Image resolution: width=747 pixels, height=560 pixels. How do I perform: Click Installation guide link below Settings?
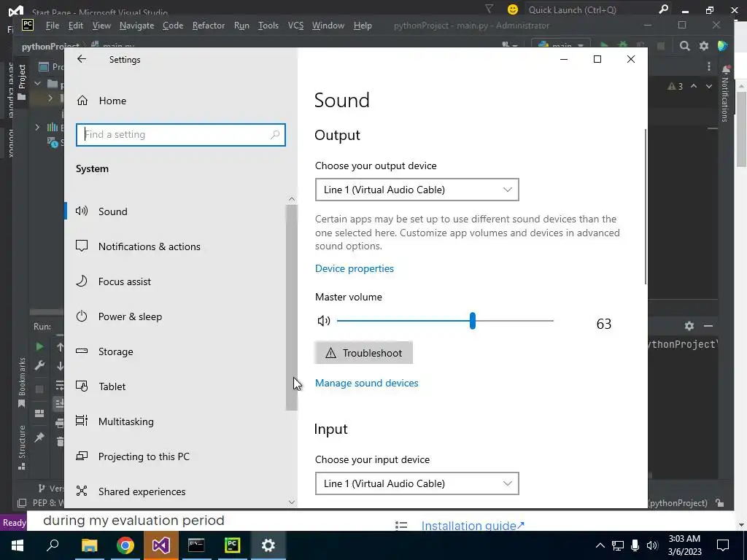(x=473, y=525)
